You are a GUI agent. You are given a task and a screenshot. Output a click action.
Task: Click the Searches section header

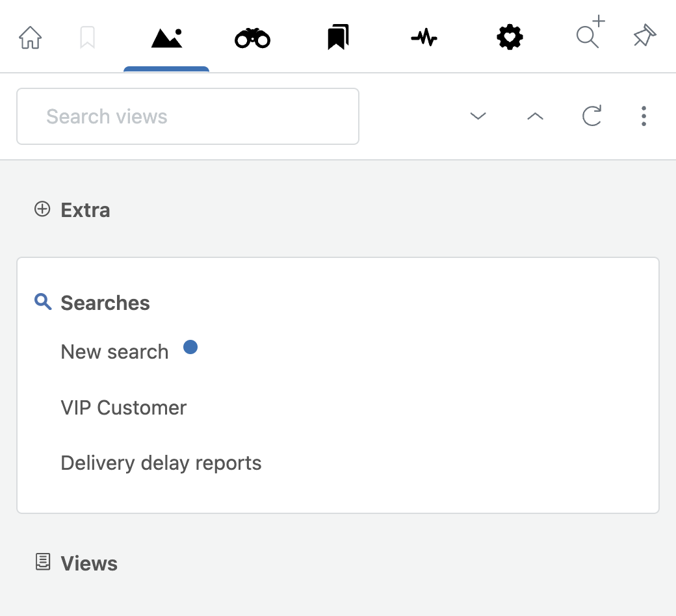[105, 303]
